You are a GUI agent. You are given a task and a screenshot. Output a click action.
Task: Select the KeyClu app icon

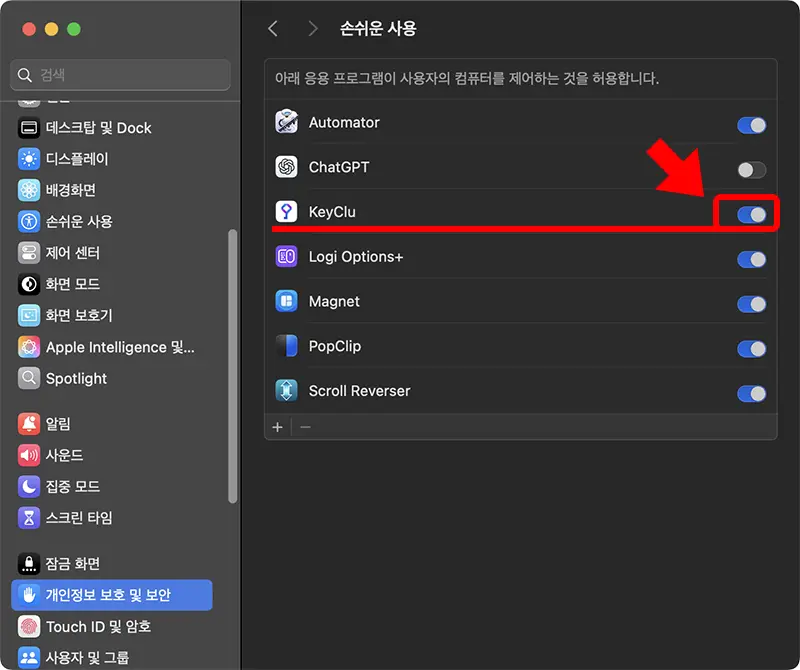(287, 212)
